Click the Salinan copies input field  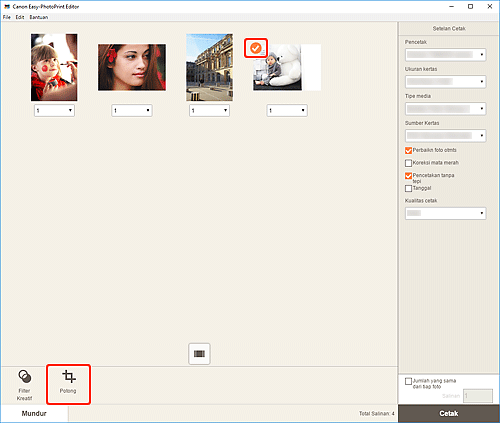tap(478, 396)
